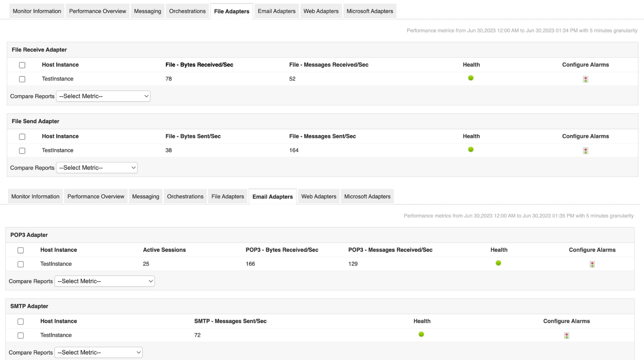Open SMTP Adapter Compare Reports metric dropdown

[x=98, y=352]
